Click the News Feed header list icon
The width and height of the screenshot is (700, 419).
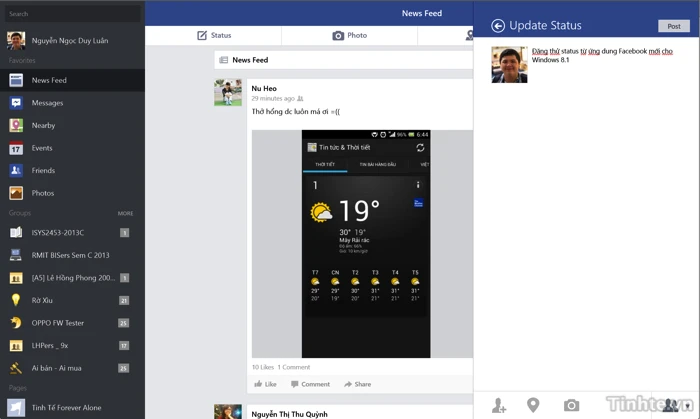click(224, 60)
